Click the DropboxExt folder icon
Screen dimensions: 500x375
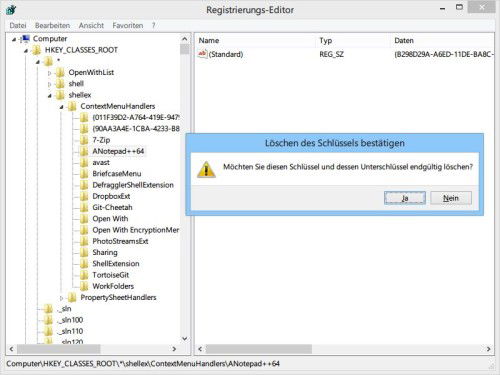click(x=84, y=196)
